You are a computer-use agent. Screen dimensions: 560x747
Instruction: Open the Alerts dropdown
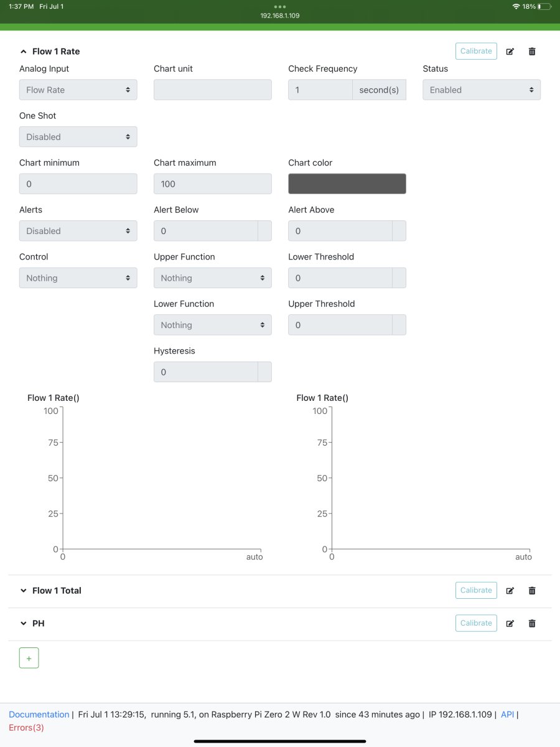coord(78,231)
